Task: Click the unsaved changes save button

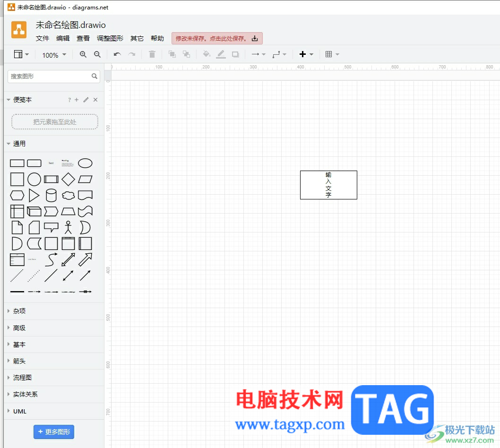Action: click(217, 38)
